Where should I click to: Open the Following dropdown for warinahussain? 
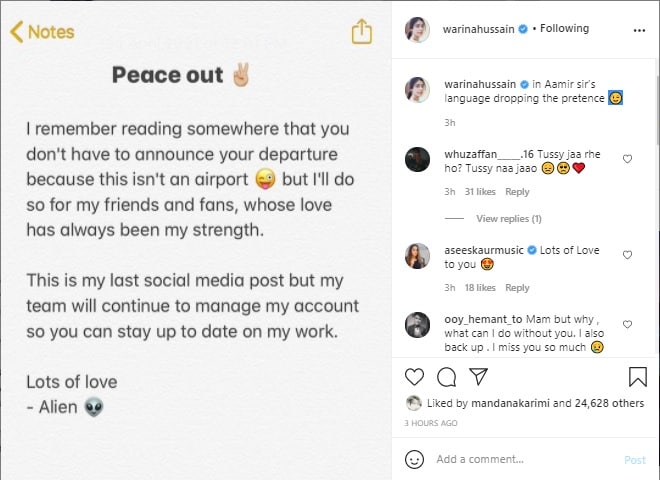pos(564,28)
